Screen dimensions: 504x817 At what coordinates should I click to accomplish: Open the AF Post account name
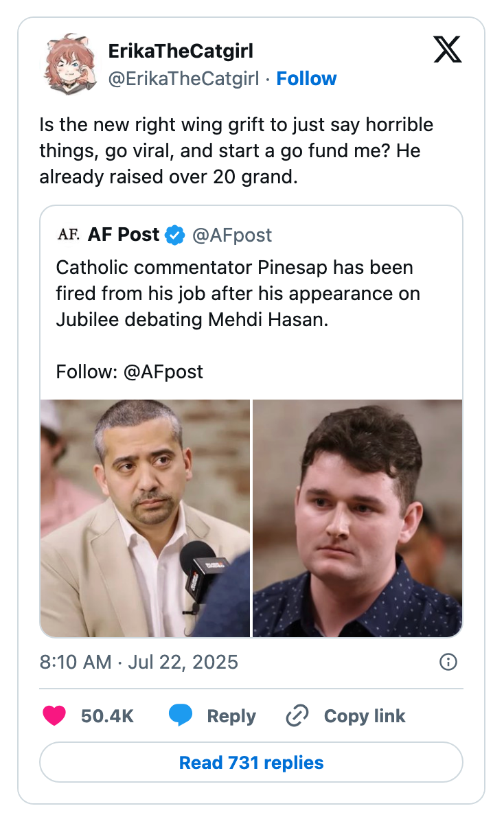(x=124, y=235)
